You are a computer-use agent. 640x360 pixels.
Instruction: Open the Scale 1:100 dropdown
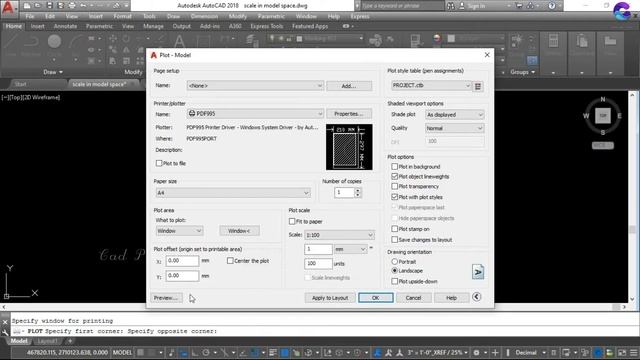click(x=339, y=235)
